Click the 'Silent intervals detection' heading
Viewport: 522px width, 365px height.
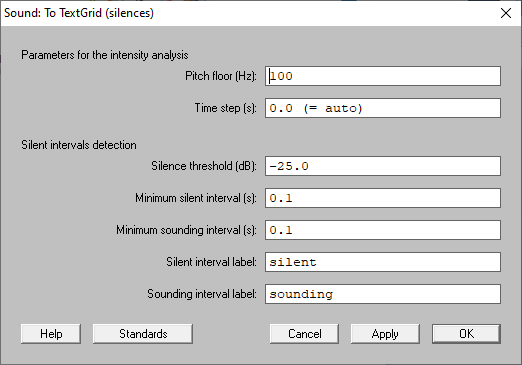(x=79, y=145)
